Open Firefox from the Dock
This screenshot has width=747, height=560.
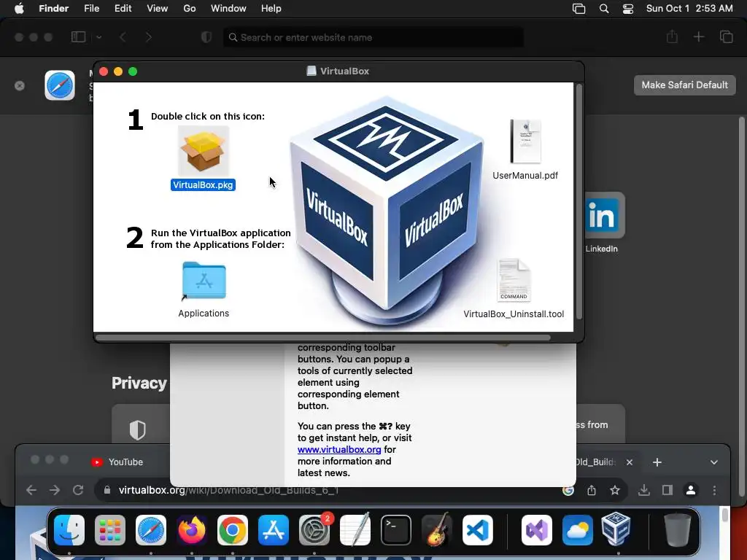tap(192, 530)
